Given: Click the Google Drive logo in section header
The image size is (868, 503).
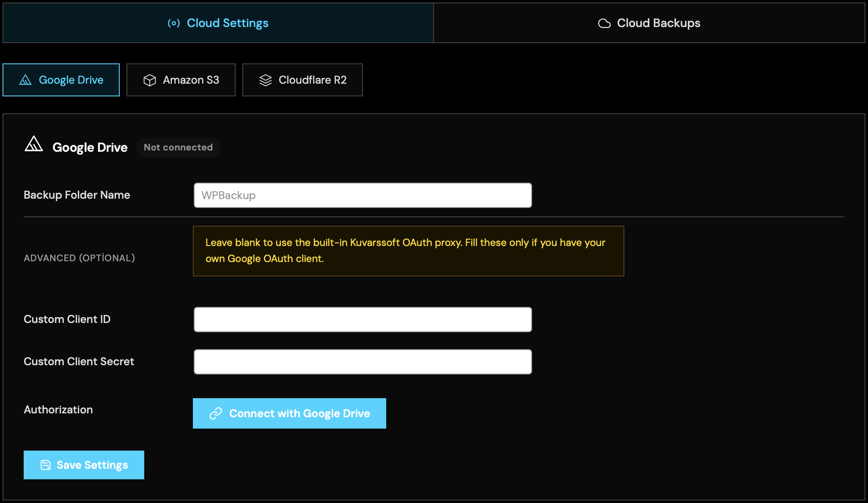Looking at the screenshot, I should pos(34,144).
